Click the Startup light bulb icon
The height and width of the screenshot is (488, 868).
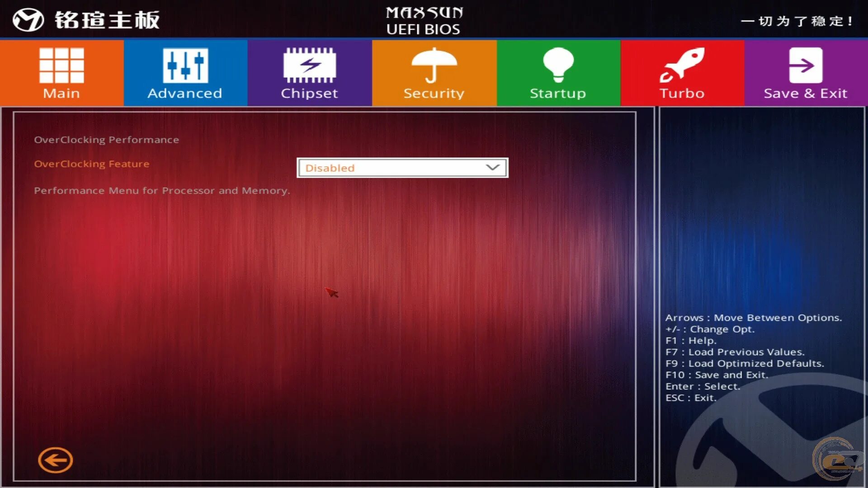[558, 65]
